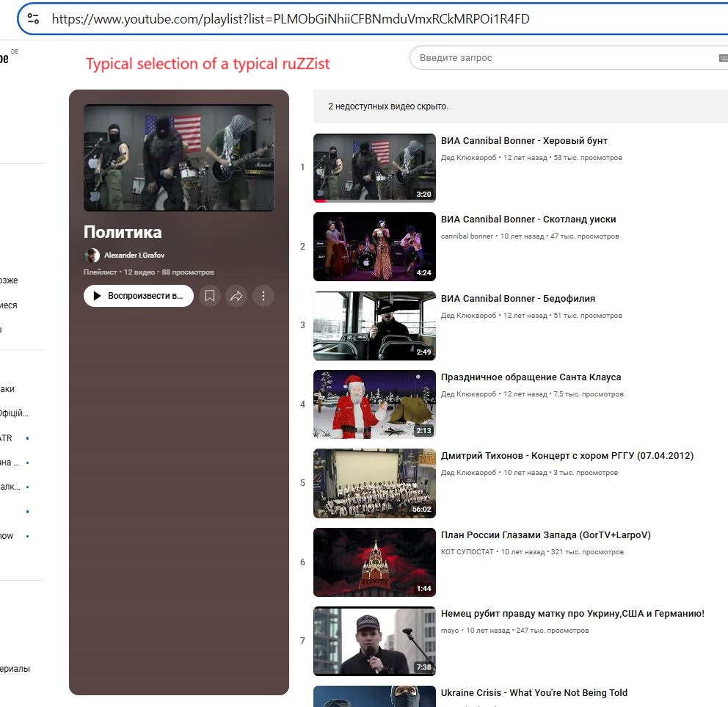Click the site settings icon in address bar
Screen dimensions: 728x707
pyautogui.click(x=33, y=18)
